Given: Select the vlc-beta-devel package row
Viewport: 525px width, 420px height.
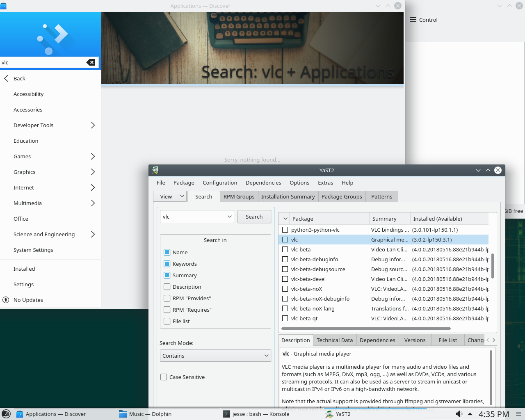Looking at the screenshot, I should pyautogui.click(x=383, y=279).
